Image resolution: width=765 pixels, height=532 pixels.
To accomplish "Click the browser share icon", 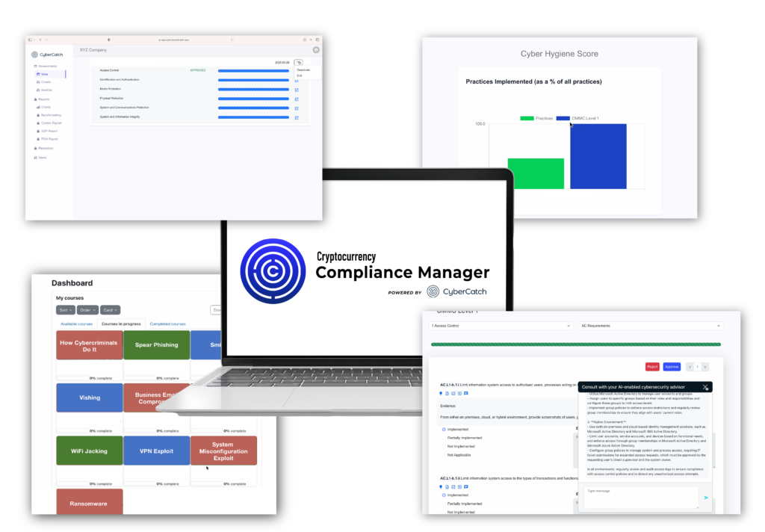I will [305, 40].
